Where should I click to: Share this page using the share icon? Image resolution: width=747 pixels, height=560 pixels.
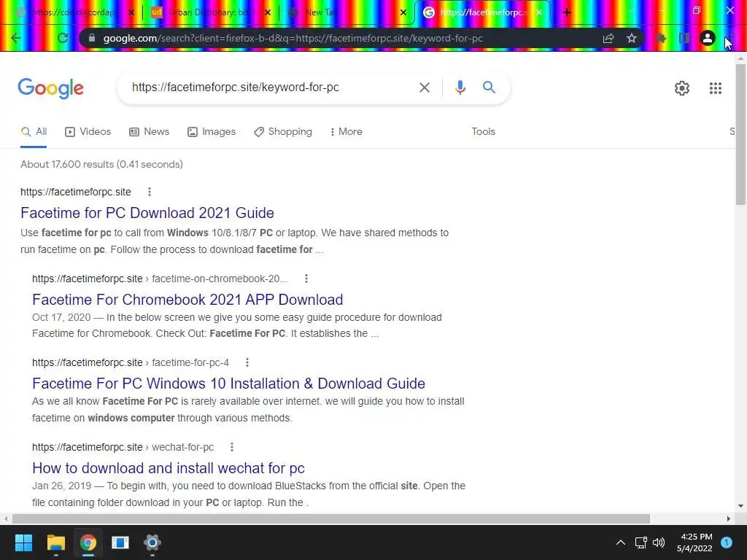608,38
